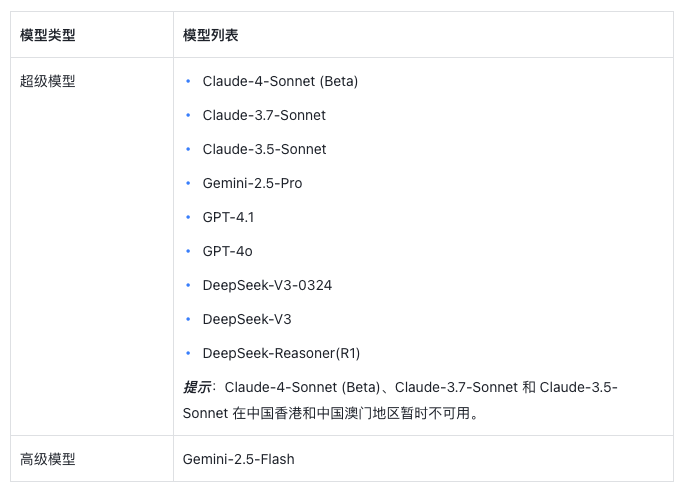Click the bullet before DeepSeek-Reasoner(R1)
The image size is (681, 491).
click(x=188, y=353)
